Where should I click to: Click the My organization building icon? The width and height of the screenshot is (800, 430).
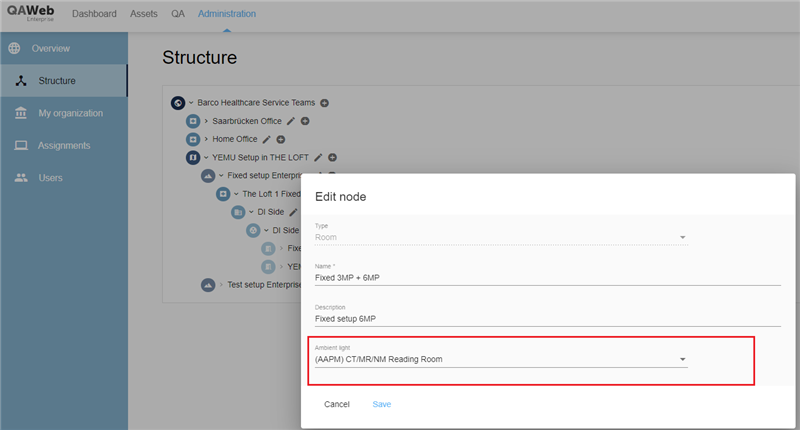pos(21,113)
